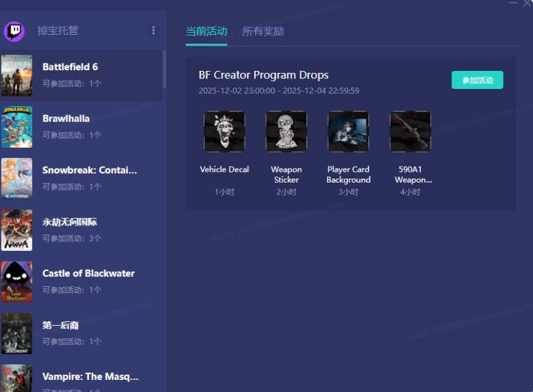Click the 4小时 duration under 590A1 Weapon
This screenshot has width=533, height=392.
[x=410, y=192]
